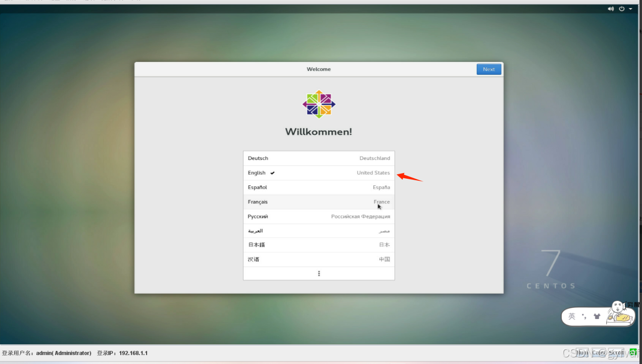This screenshot has width=642, height=364.
Task: Choose the English United States row
Action: pos(319,173)
